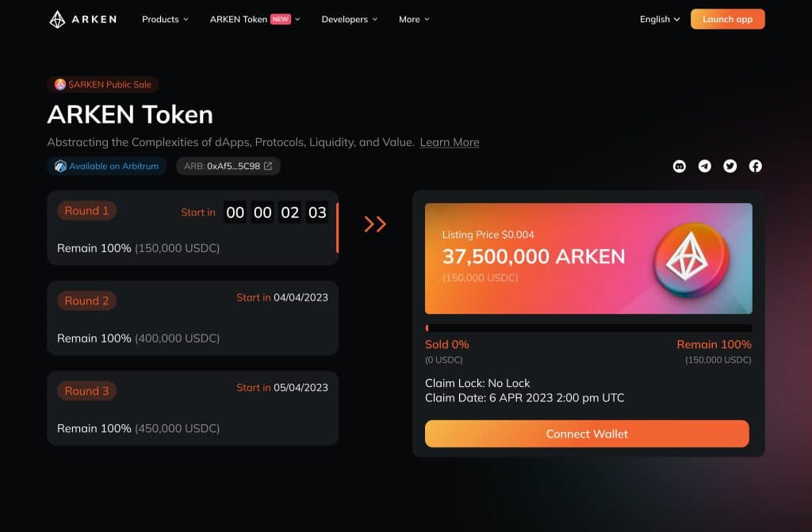The image size is (812, 532).
Task: Click the Connect Wallet button
Action: (x=587, y=434)
